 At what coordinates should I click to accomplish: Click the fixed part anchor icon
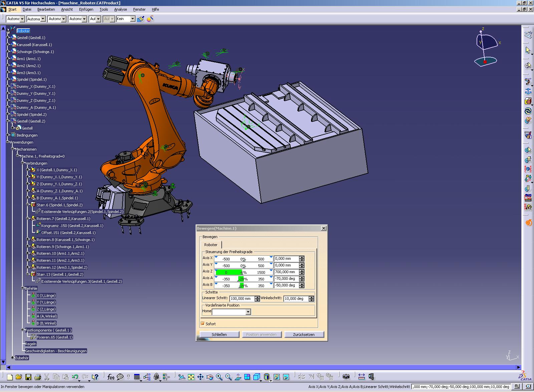coord(528,91)
